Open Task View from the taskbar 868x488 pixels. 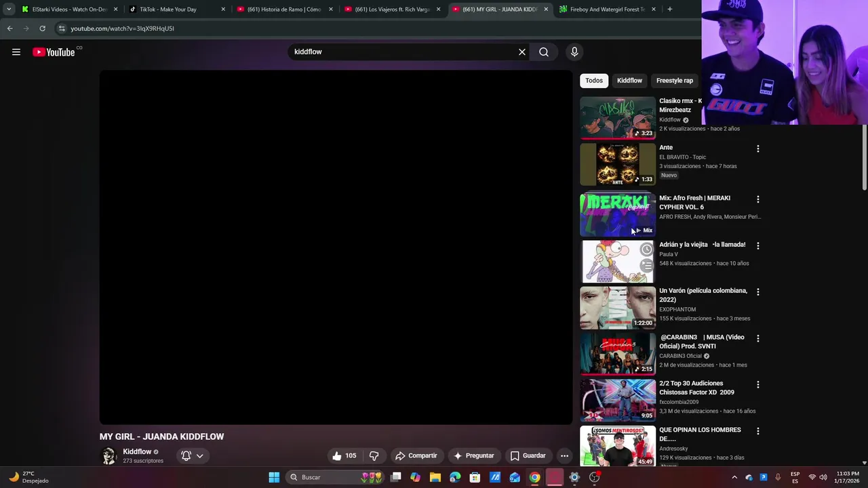396,477
